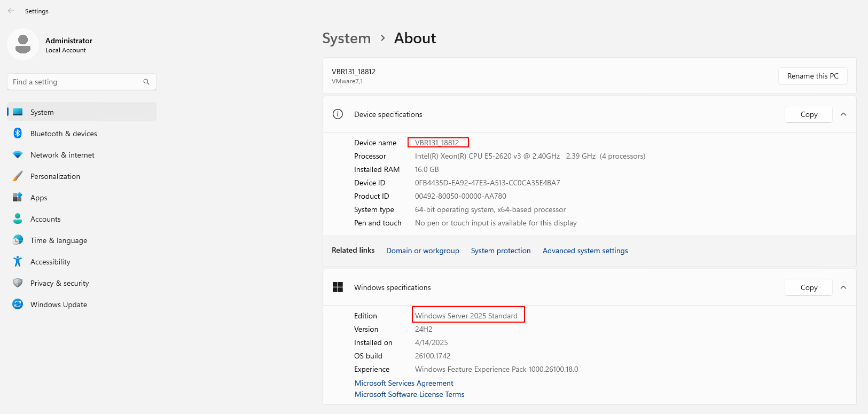This screenshot has width=868, height=414.
Task: Click the Processor value Intel Xeon E5-2620
Action: point(530,156)
